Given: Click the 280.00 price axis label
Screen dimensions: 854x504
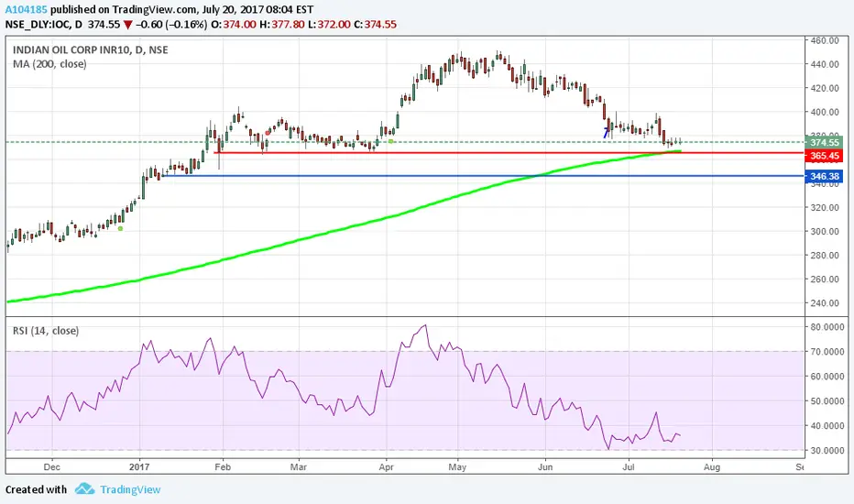Looking at the screenshot, I should pos(824,256).
